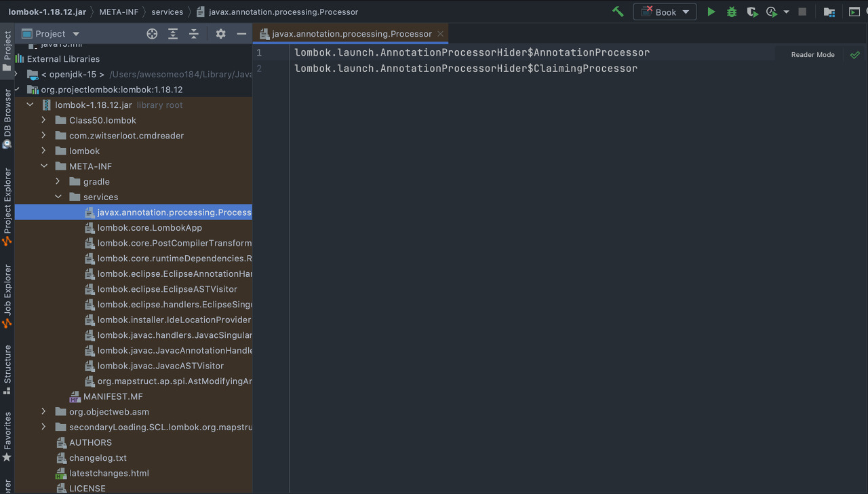Run the Book configuration with green play

[711, 12]
